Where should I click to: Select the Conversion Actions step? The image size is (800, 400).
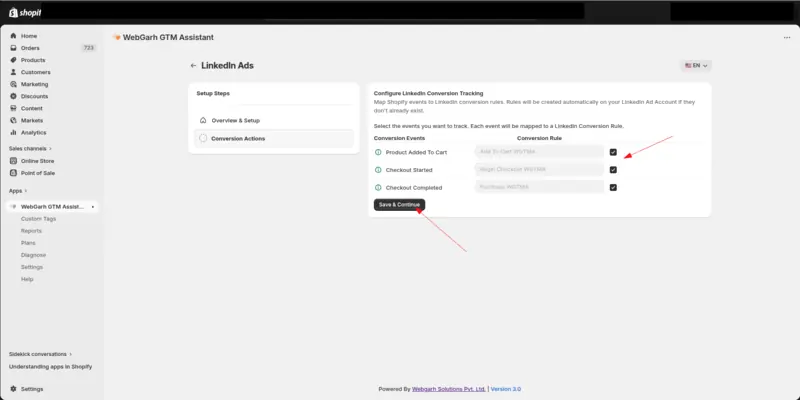coord(274,138)
